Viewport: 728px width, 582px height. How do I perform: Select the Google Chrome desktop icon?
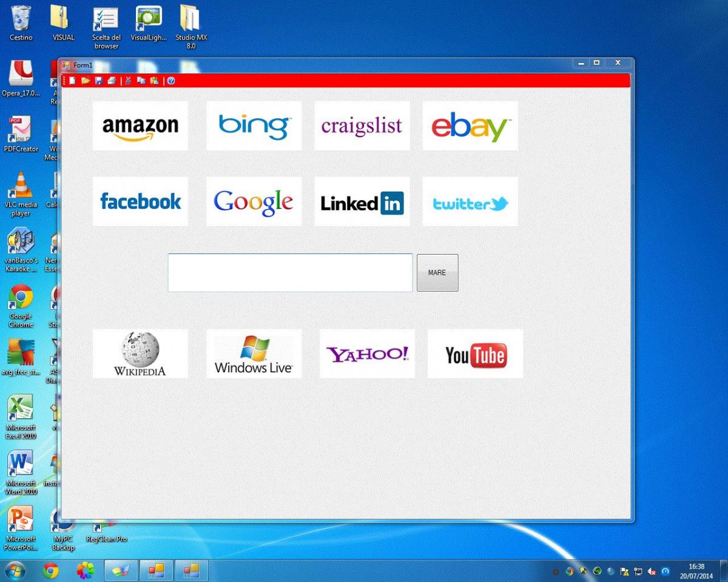21,306
